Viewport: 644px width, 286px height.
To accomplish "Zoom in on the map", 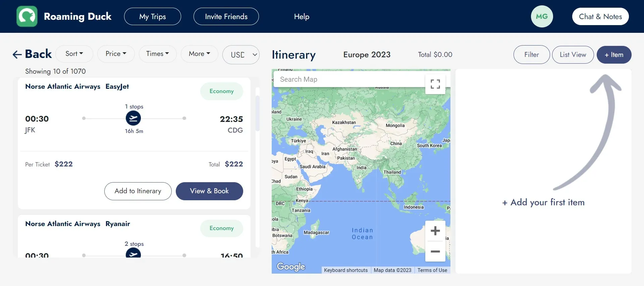I will click(x=435, y=231).
